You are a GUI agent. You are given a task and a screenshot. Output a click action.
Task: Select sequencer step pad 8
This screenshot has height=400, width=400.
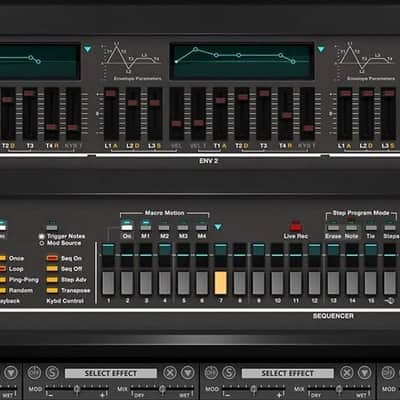[x=240, y=283]
